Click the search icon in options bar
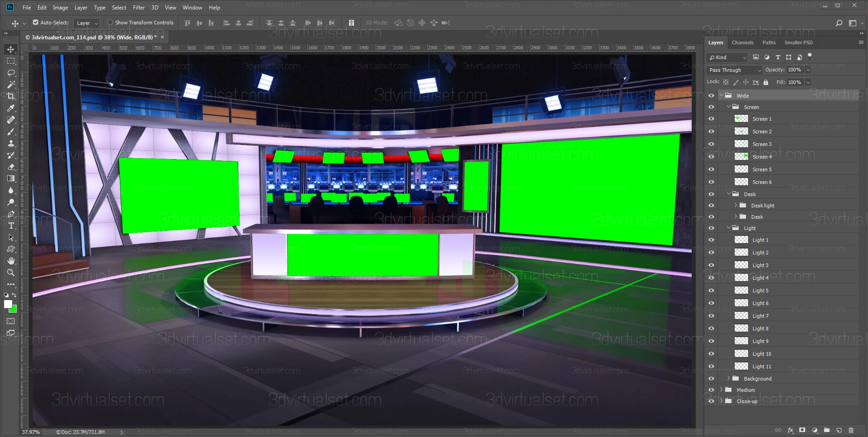Image resolution: width=868 pixels, height=437 pixels. 839,23
